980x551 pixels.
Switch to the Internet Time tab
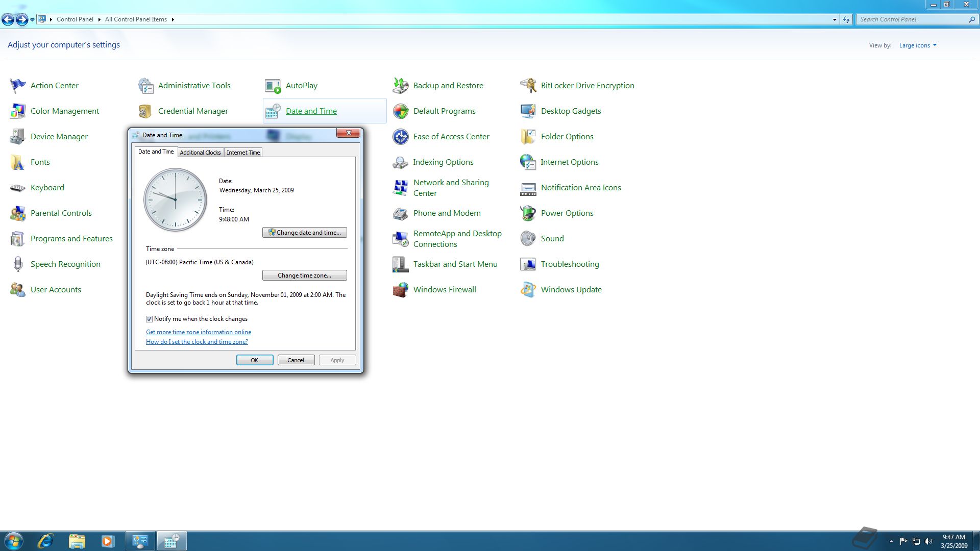pyautogui.click(x=243, y=153)
